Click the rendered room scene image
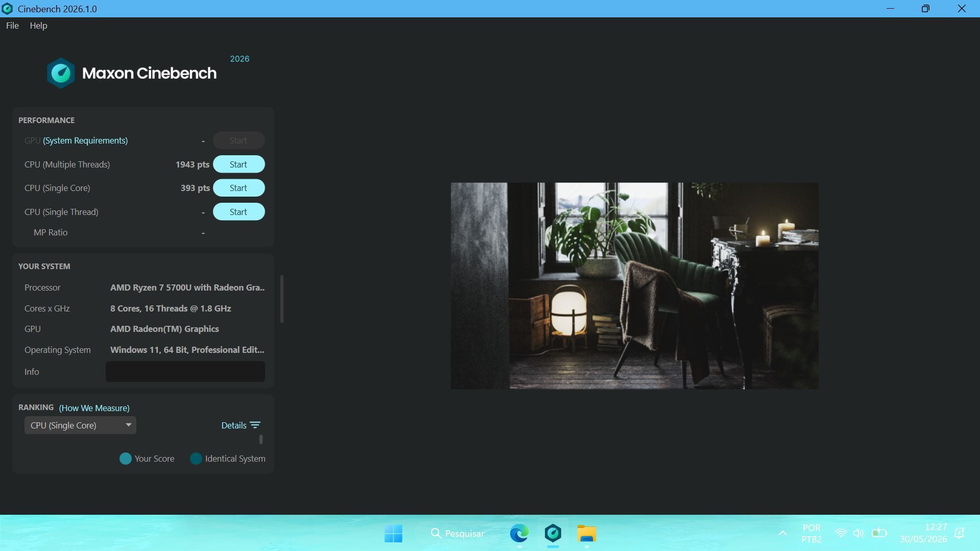This screenshot has width=980, height=551. [634, 286]
